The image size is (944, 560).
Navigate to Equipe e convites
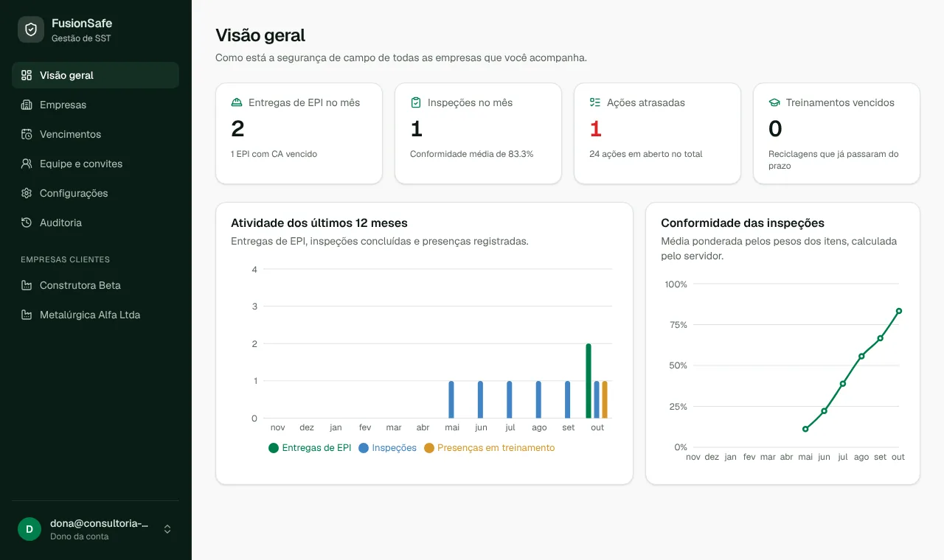pos(95,164)
